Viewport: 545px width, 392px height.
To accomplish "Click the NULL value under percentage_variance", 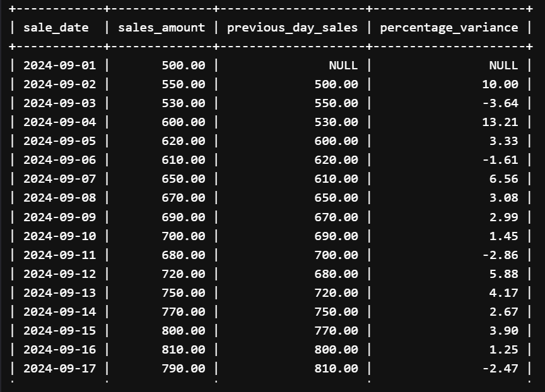I will pyautogui.click(x=503, y=66).
